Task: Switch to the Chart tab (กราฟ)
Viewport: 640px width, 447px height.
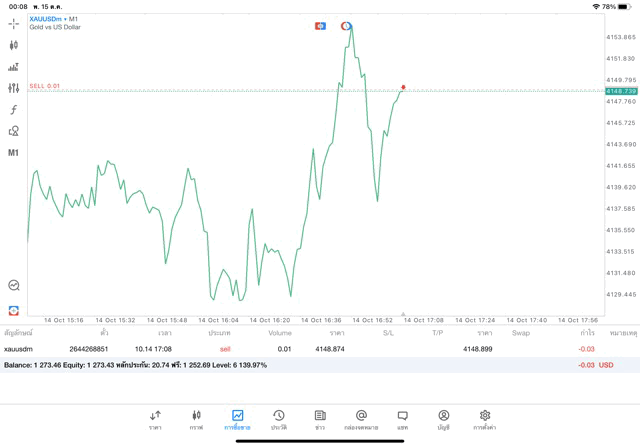Action: pos(196,419)
